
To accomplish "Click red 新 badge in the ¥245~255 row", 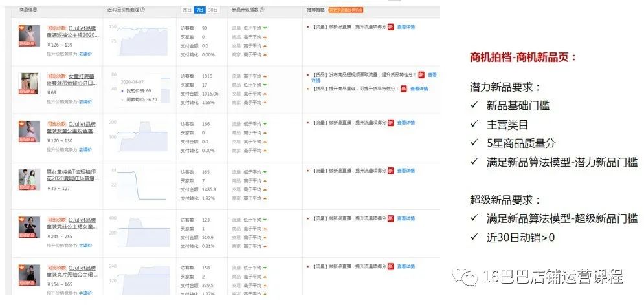I will [x=390, y=218].
